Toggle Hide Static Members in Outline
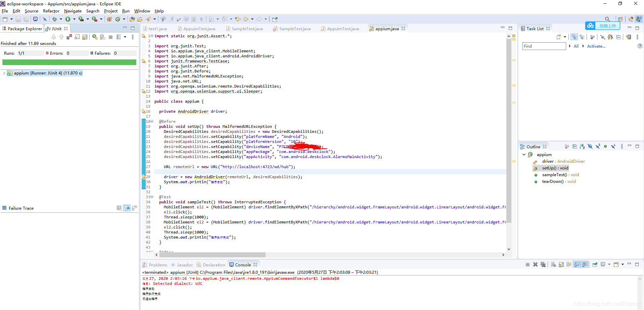The width and height of the screenshot is (644, 310). [598, 146]
